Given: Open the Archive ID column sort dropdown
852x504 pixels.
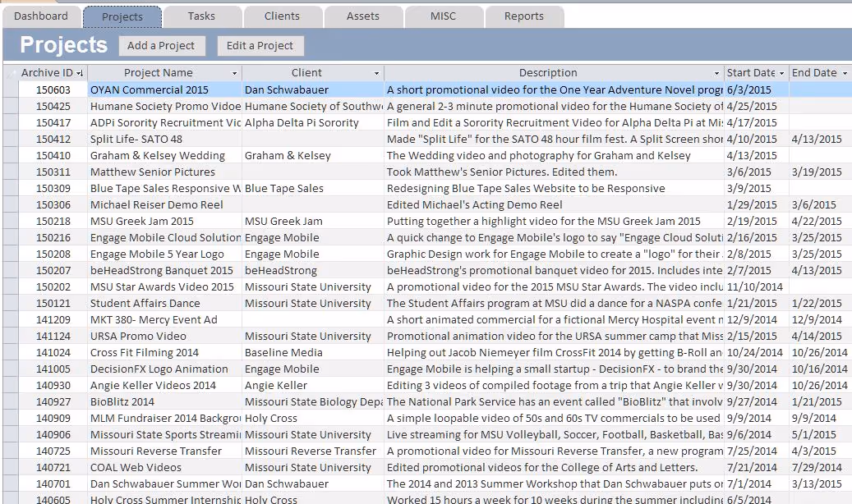Looking at the screenshot, I should pyautogui.click(x=80, y=73).
